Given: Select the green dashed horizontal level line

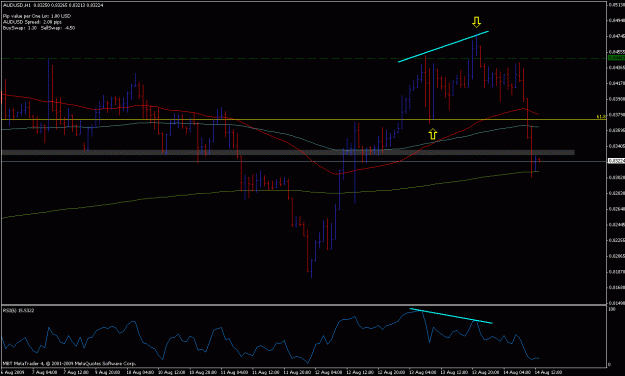Looking at the screenshot, I should (x=303, y=59).
